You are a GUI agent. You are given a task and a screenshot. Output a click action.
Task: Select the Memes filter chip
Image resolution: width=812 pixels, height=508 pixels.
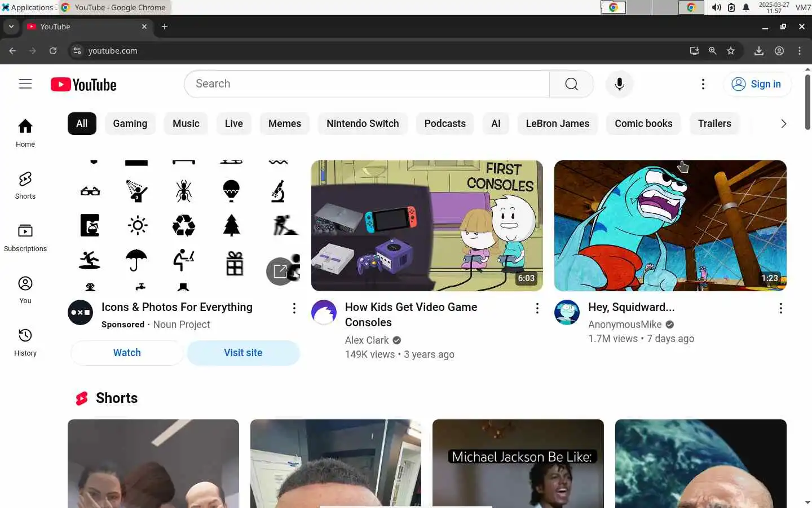(285, 124)
